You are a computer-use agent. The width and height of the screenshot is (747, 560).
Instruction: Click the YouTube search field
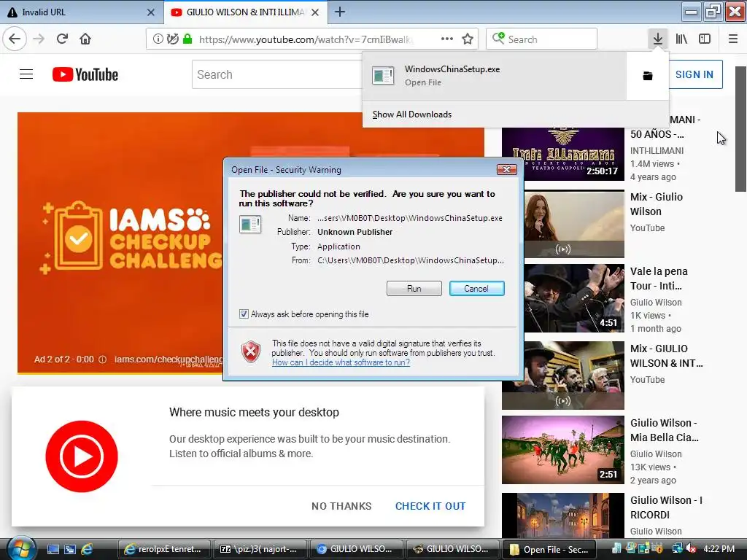277,74
